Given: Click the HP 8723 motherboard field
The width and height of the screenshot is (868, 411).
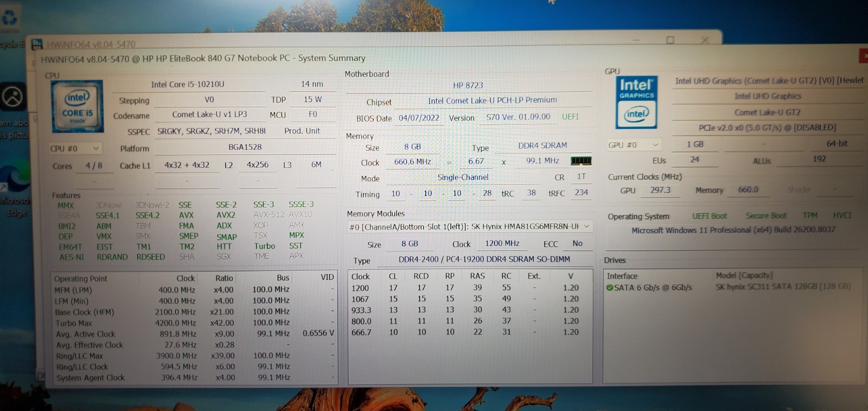Looking at the screenshot, I should pos(468,85).
